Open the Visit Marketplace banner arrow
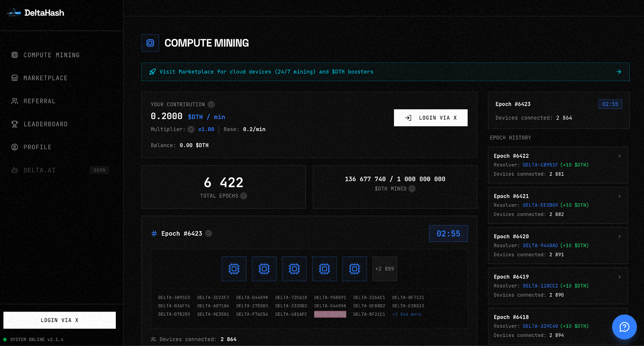Image resolution: width=644 pixels, height=346 pixels. pos(619,72)
